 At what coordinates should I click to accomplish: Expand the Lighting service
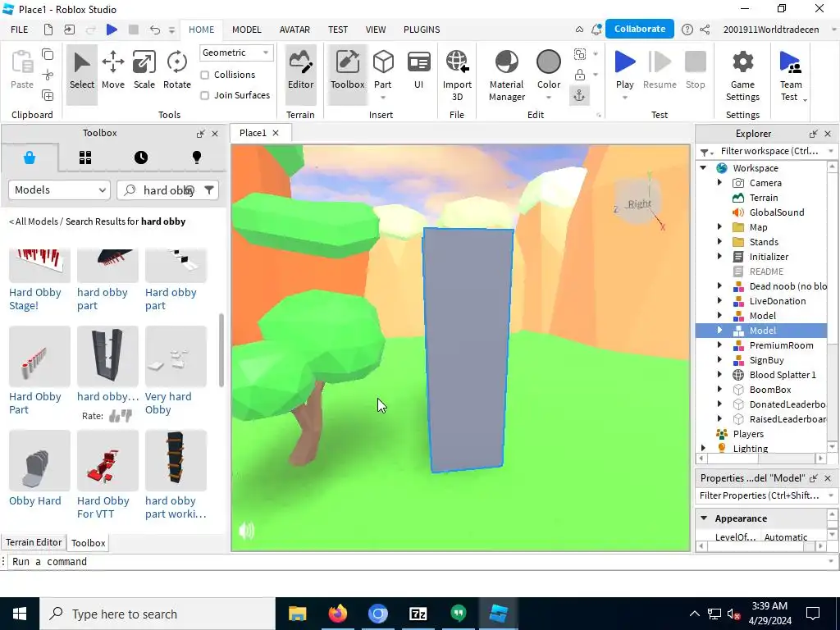click(x=703, y=448)
